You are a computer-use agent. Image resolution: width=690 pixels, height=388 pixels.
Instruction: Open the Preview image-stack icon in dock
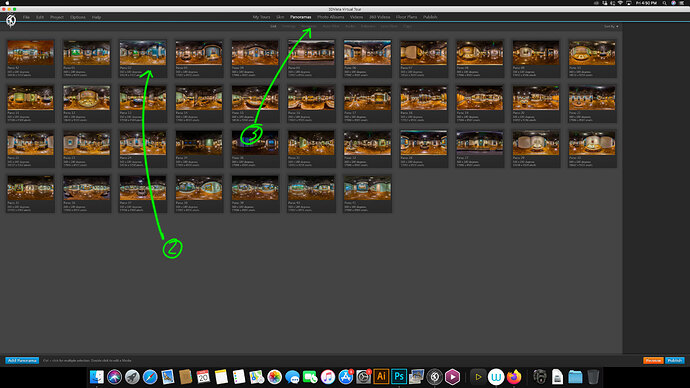click(x=417, y=377)
